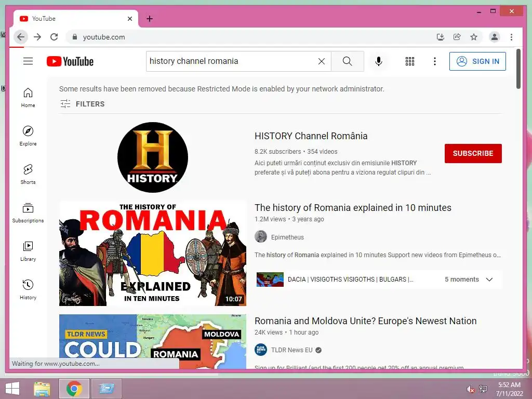
Task: Click the site lock icon in address bar
Action: point(75,37)
